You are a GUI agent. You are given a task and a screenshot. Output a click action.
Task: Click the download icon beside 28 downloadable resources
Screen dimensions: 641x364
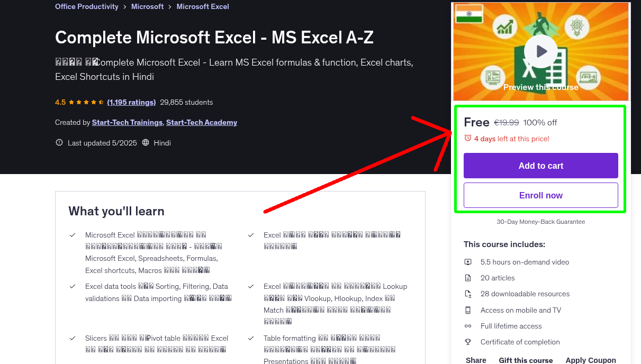(468, 294)
